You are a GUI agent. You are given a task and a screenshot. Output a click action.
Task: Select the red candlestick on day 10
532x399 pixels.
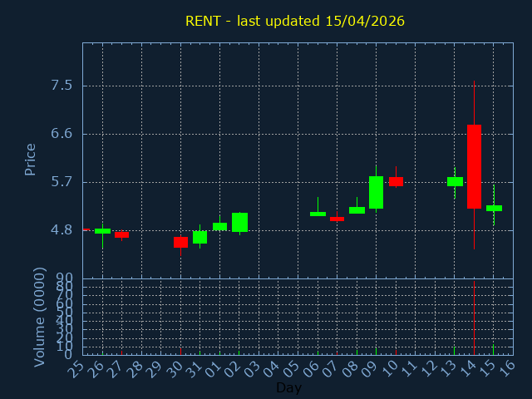click(396, 181)
